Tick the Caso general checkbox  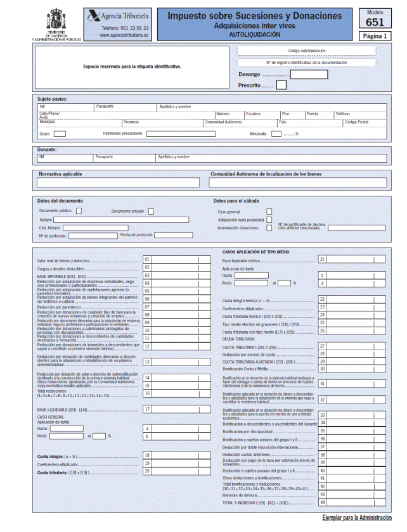coord(269,212)
